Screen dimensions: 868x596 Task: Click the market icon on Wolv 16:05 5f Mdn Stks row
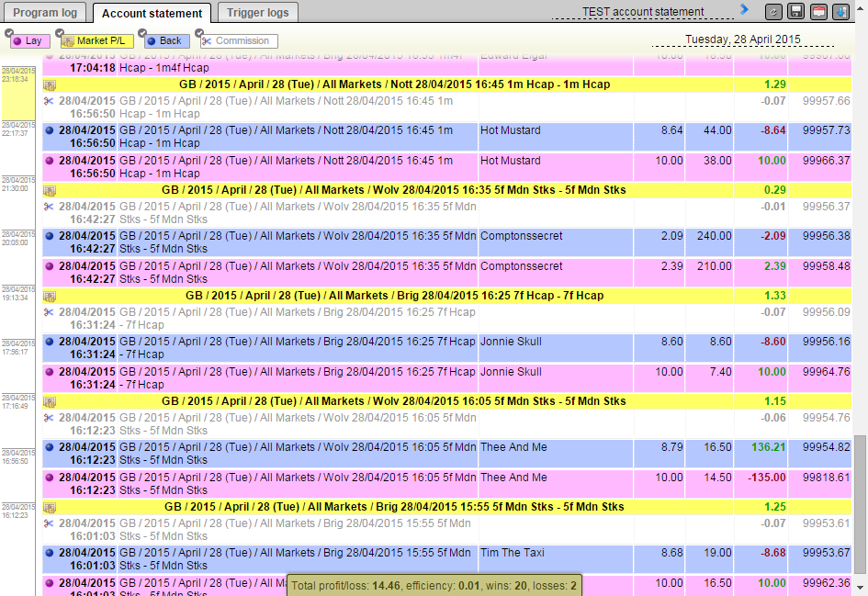[50, 402]
